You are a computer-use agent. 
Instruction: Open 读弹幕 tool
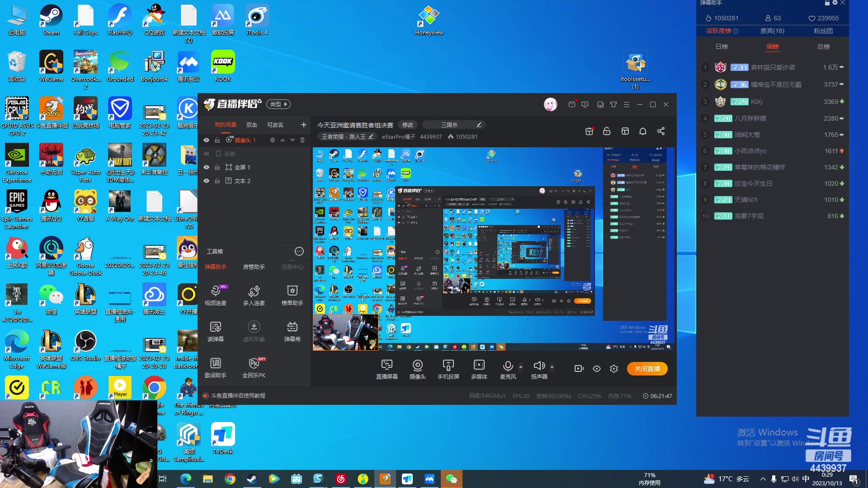[216, 331]
